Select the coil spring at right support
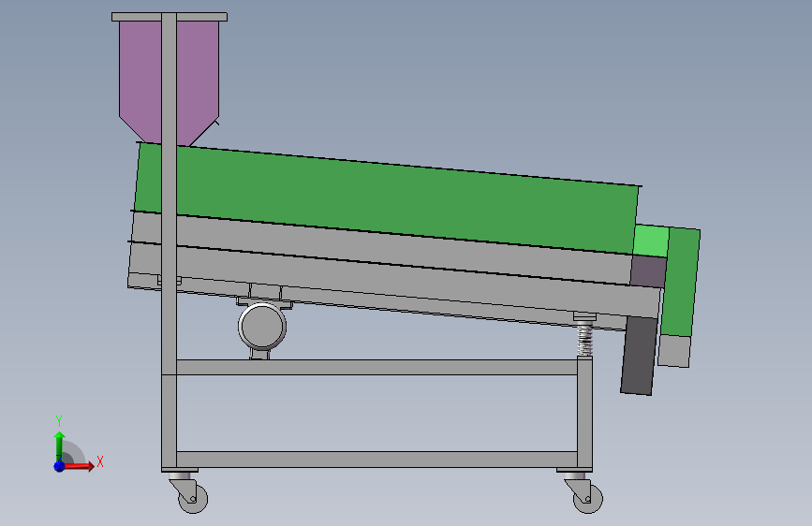The width and height of the screenshot is (812, 526). coord(584,339)
